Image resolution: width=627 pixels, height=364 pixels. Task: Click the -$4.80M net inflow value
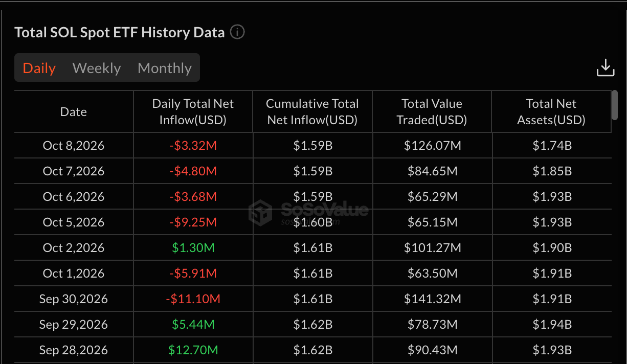(x=193, y=171)
